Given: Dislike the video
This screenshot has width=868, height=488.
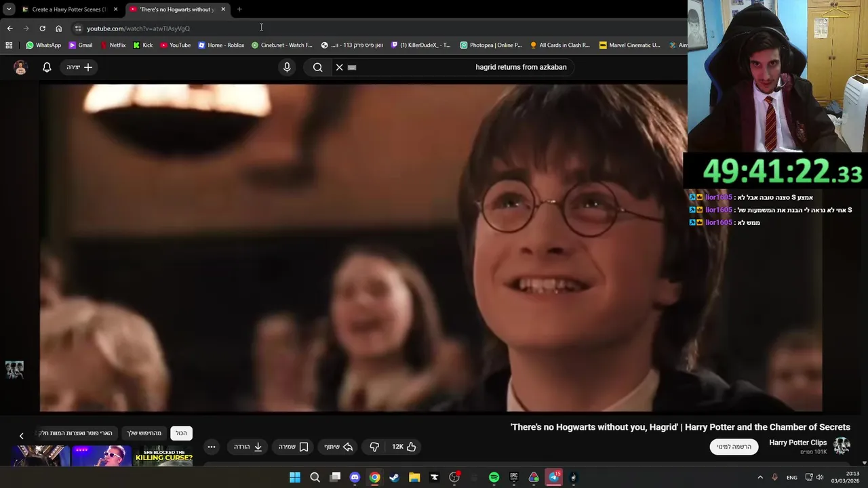Looking at the screenshot, I should [374, 447].
